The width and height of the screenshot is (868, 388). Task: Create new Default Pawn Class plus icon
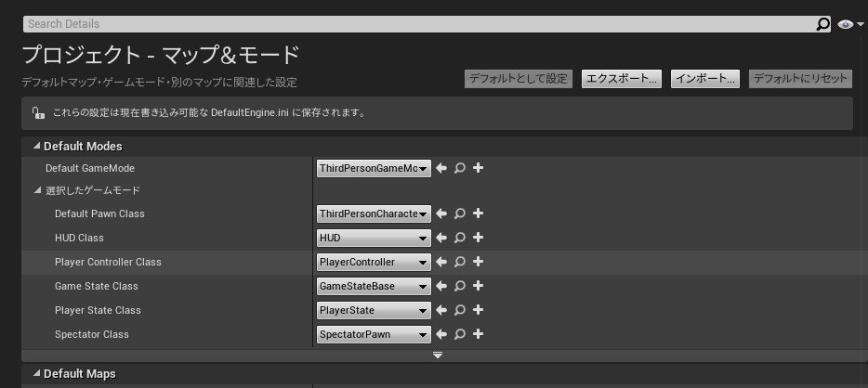[x=479, y=213]
